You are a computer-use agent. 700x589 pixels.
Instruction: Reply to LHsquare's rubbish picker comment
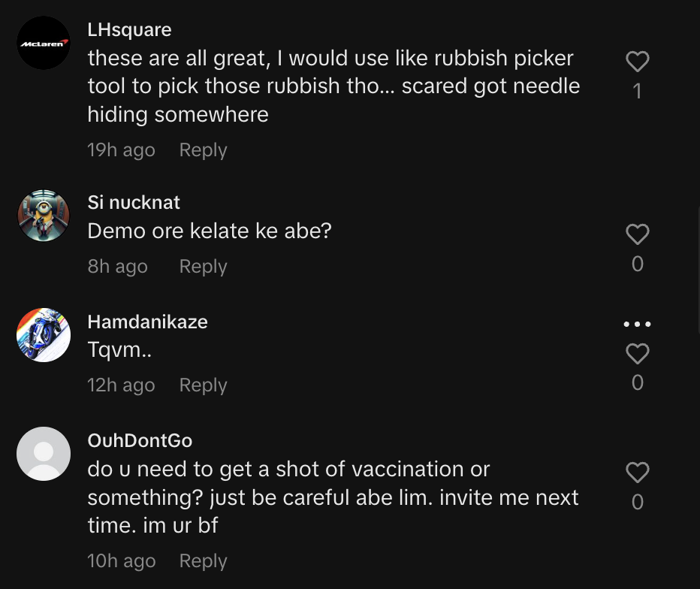tap(203, 150)
